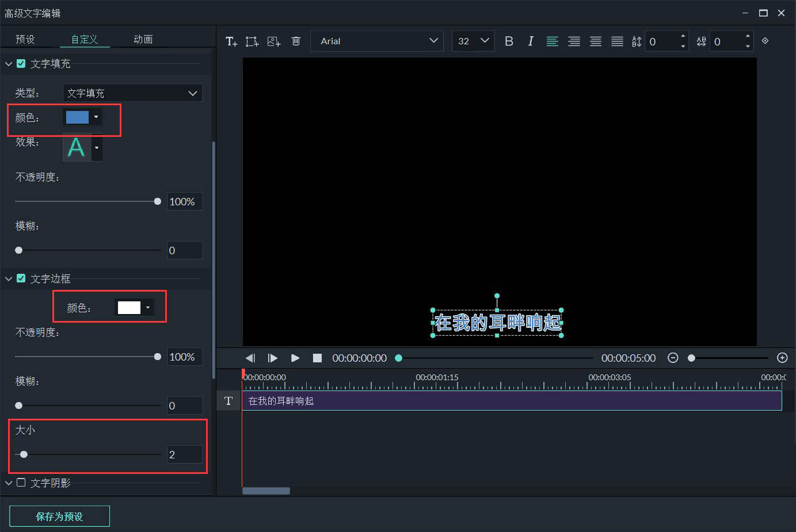Open the 类型 fill type dropdown
The width and height of the screenshot is (796, 532).
[132, 93]
